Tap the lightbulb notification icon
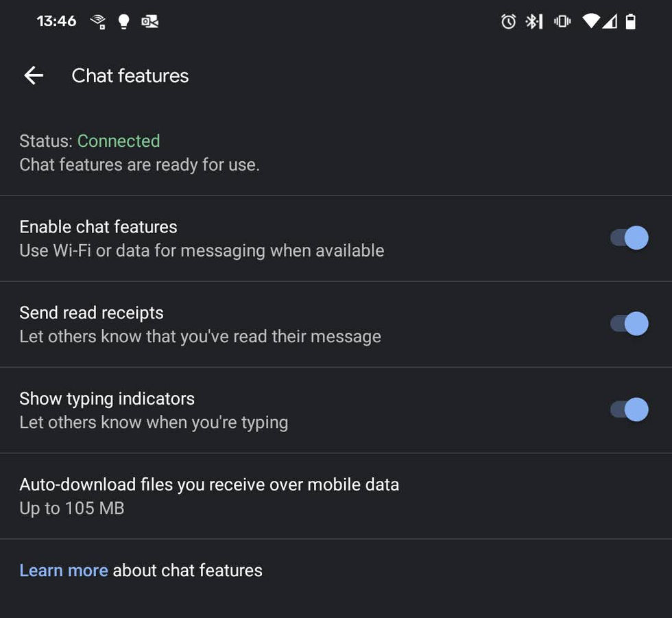This screenshot has height=618, width=672. tap(123, 21)
